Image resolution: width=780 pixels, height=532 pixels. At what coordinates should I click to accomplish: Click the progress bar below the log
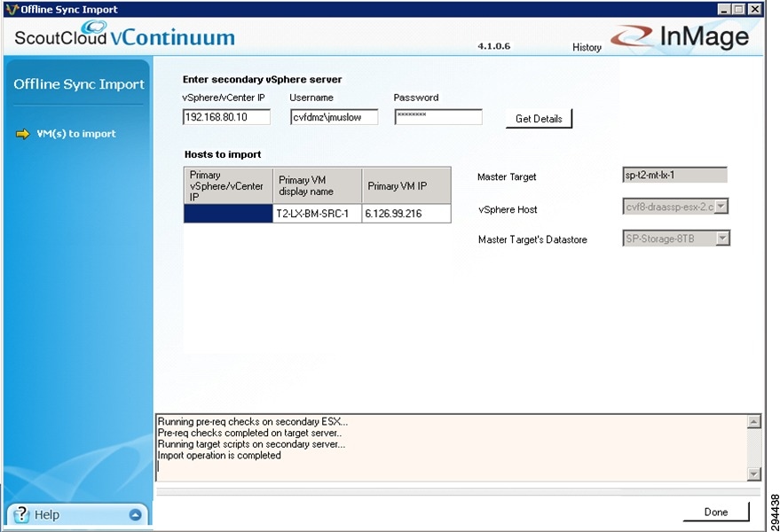tap(458, 492)
